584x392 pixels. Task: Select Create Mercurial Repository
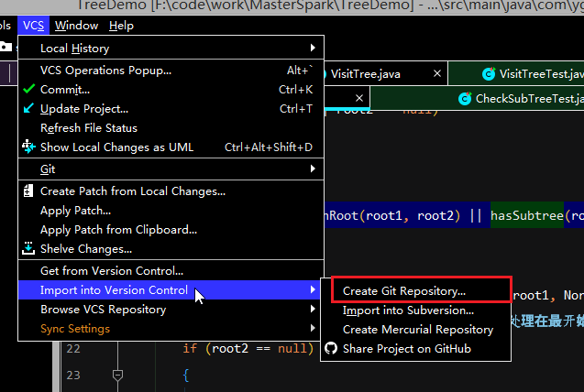pos(415,330)
